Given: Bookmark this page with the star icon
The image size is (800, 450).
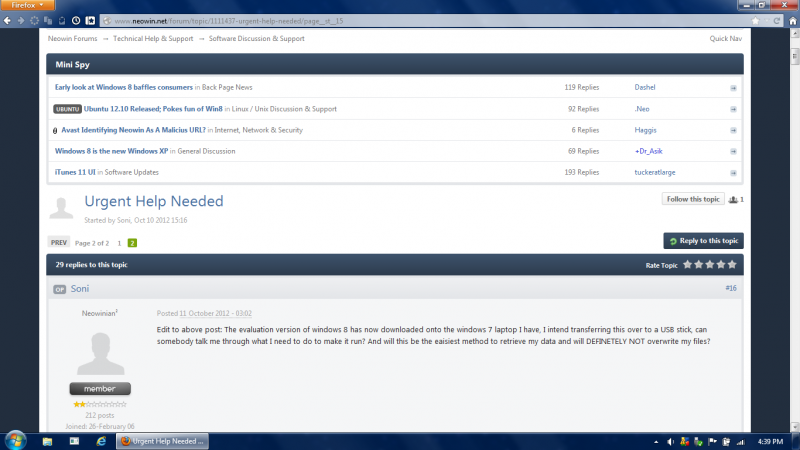Looking at the screenshot, I should [755, 20].
